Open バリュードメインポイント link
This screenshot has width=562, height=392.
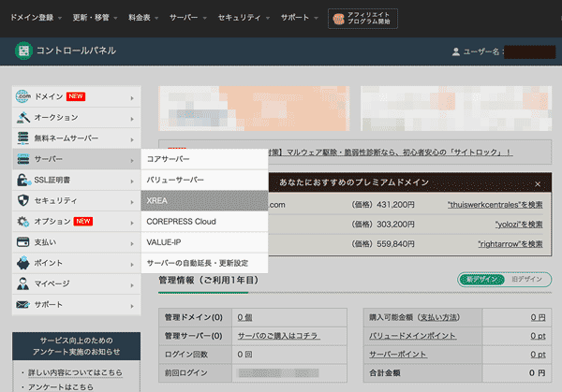(x=412, y=336)
